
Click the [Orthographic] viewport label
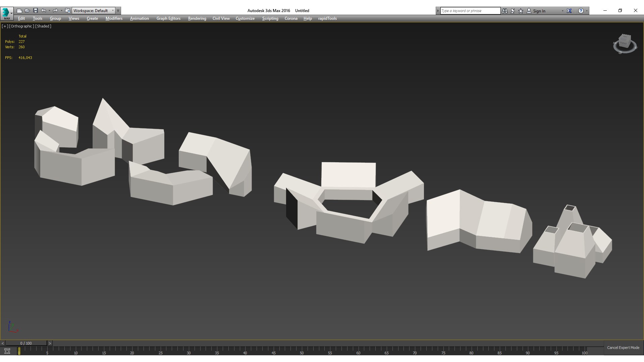point(21,26)
